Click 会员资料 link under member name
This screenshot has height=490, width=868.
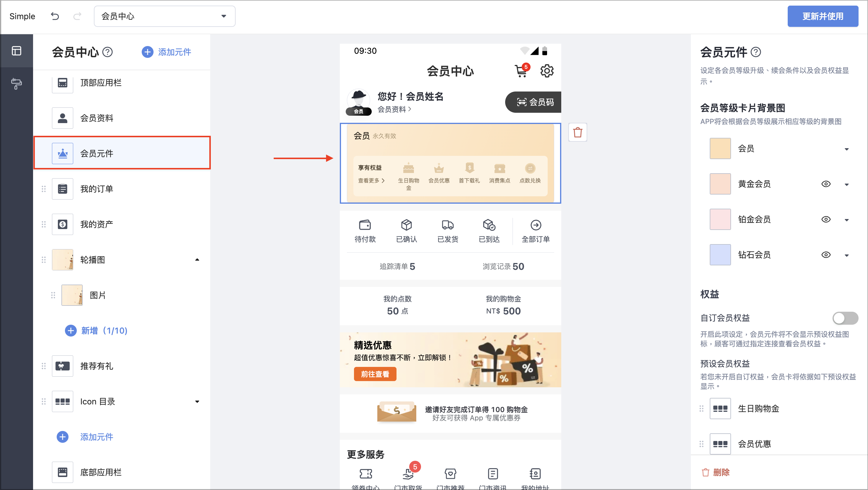point(394,109)
